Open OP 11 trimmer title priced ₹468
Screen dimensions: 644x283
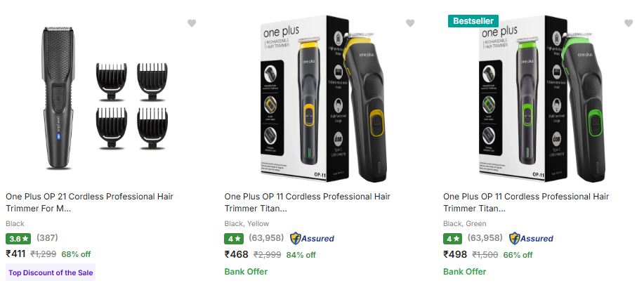308,202
